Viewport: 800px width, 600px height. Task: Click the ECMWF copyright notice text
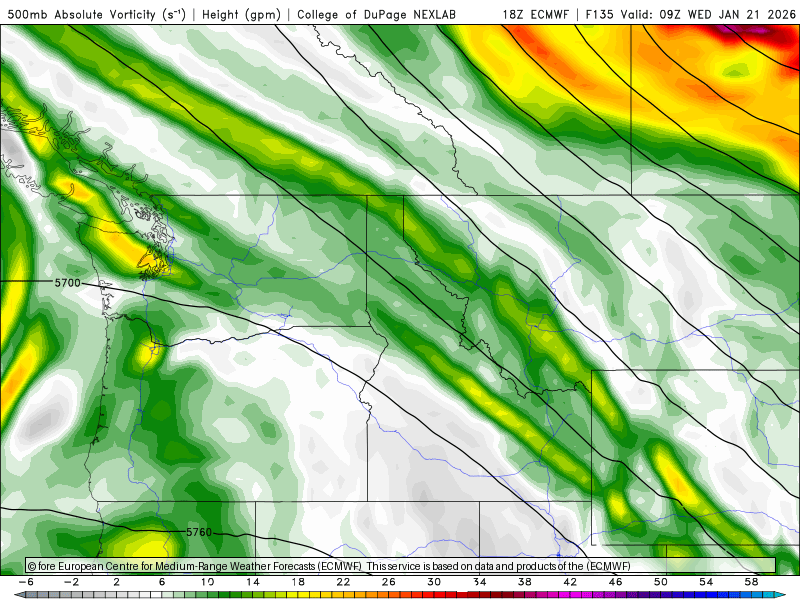(x=329, y=566)
